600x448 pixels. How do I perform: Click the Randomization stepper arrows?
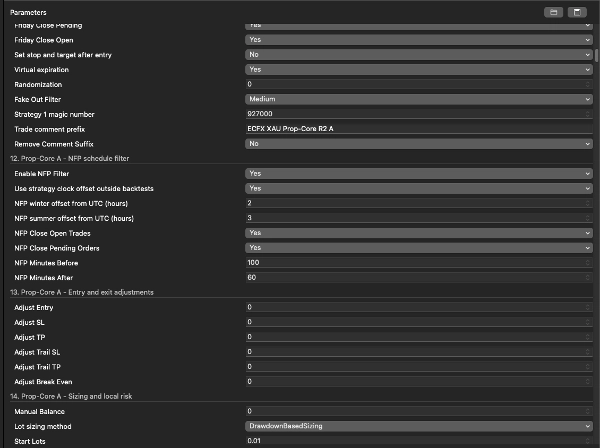(588, 84)
